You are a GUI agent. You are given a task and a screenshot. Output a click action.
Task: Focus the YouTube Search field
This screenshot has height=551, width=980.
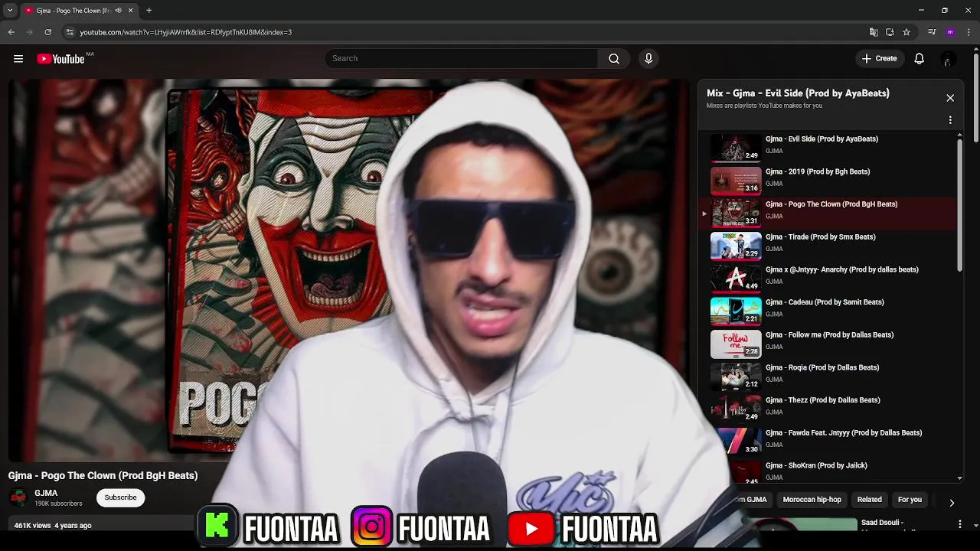point(462,59)
